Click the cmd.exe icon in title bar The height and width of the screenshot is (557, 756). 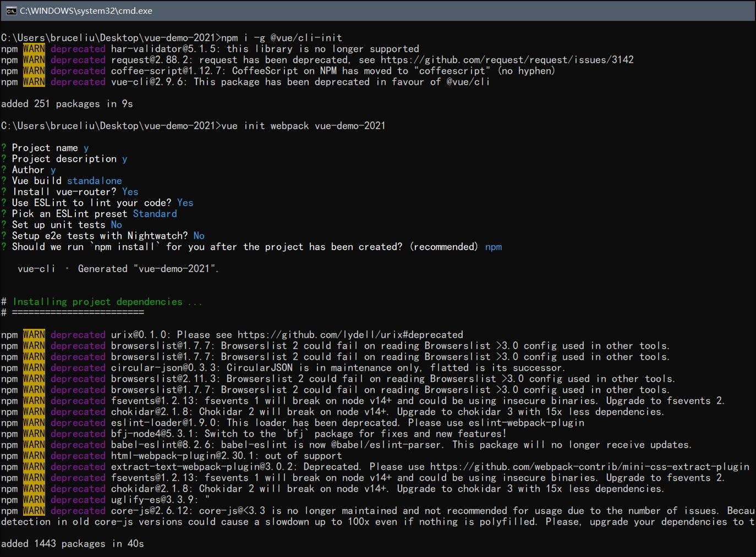[11, 10]
